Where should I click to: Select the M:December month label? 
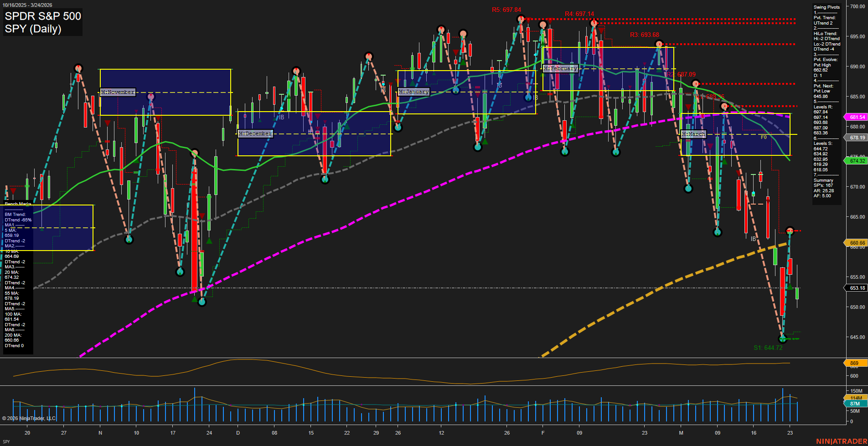(x=255, y=133)
